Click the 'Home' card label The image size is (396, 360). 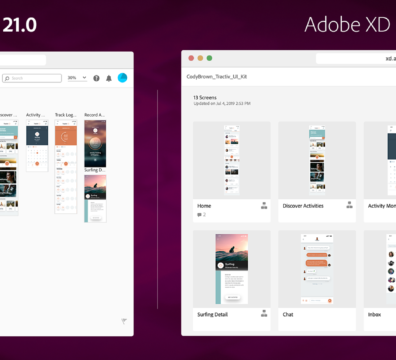pos(204,206)
